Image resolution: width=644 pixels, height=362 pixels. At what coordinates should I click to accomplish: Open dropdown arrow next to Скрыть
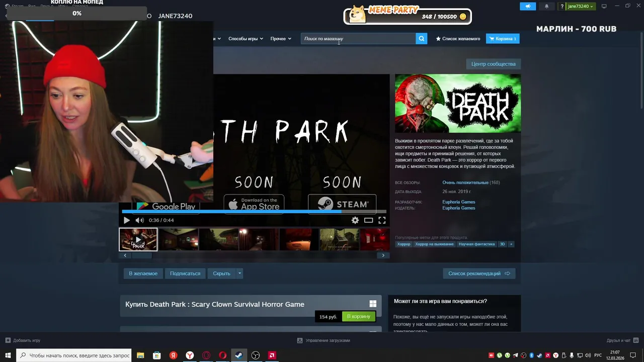tap(239, 274)
